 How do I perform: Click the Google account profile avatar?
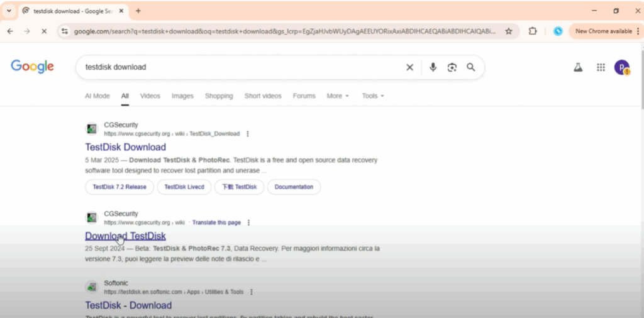pos(621,67)
